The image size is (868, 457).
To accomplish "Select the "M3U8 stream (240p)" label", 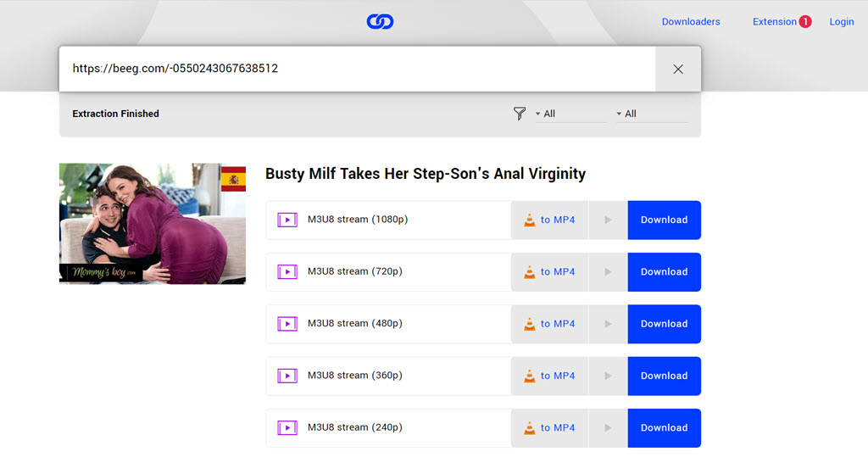I will click(x=355, y=427).
